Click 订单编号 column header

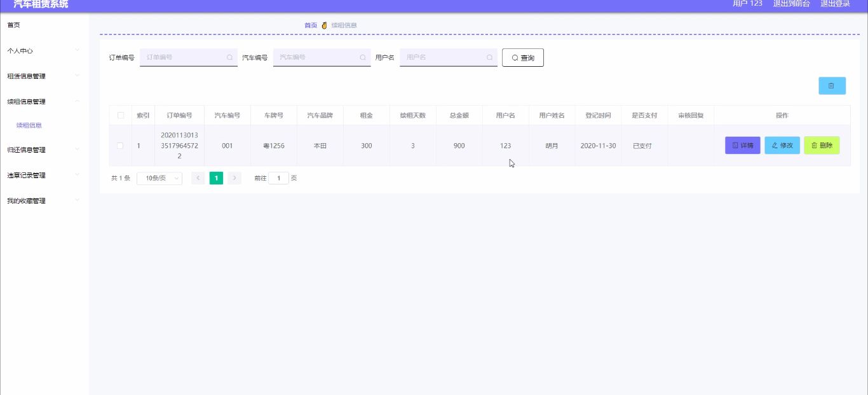[179, 115]
